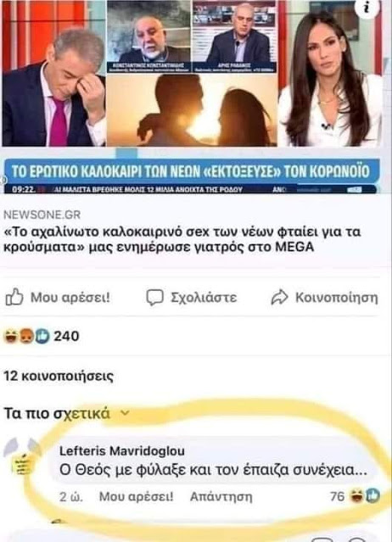View the comment's laughing reaction icon near 76
Image resolution: width=392 pixels, height=542 pixels.
point(356,496)
